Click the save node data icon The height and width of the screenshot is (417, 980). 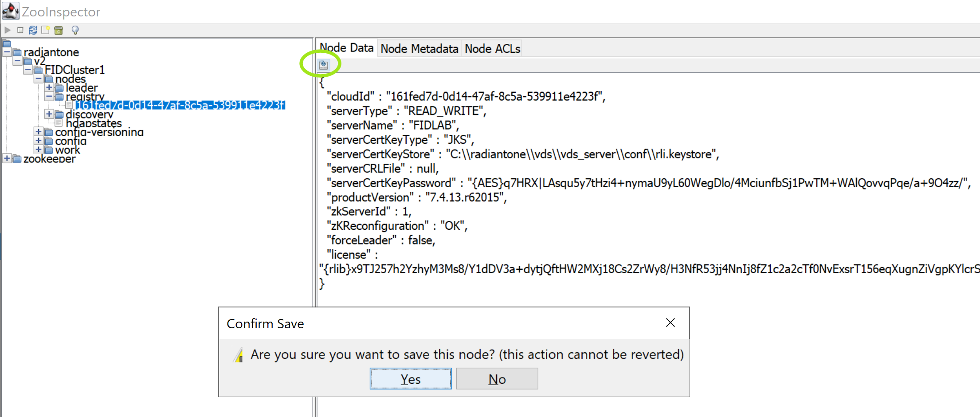pyautogui.click(x=324, y=65)
